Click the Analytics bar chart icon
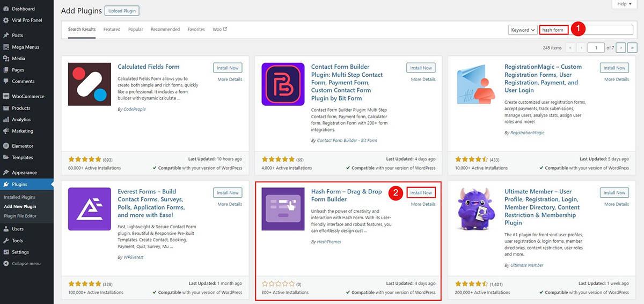 point(5,120)
